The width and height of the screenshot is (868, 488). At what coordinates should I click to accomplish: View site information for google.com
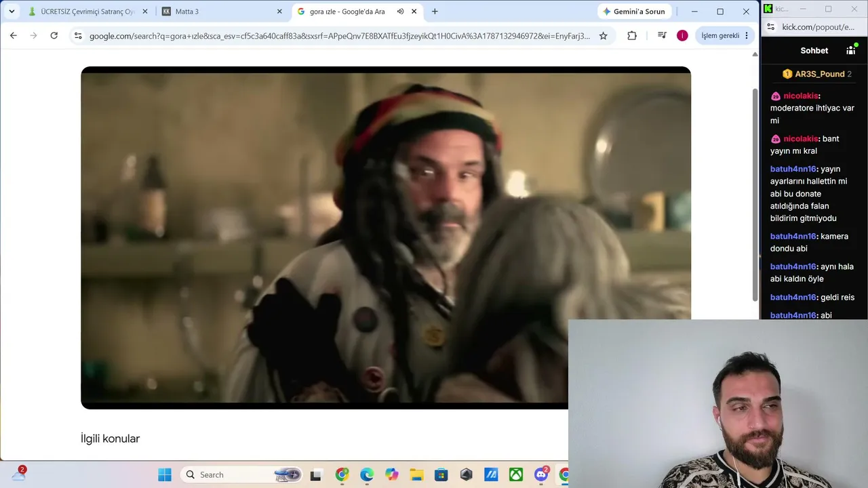tap(78, 35)
